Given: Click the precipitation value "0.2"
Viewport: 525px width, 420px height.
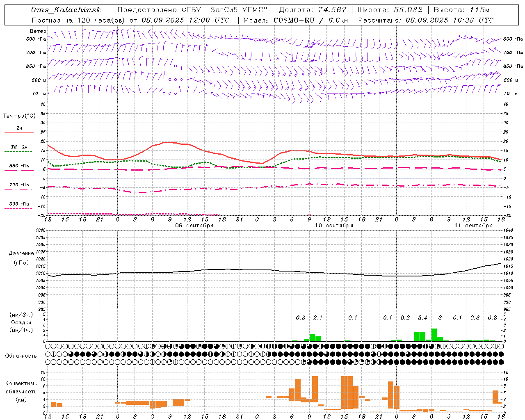Looking at the screenshot, I should click(405, 318).
